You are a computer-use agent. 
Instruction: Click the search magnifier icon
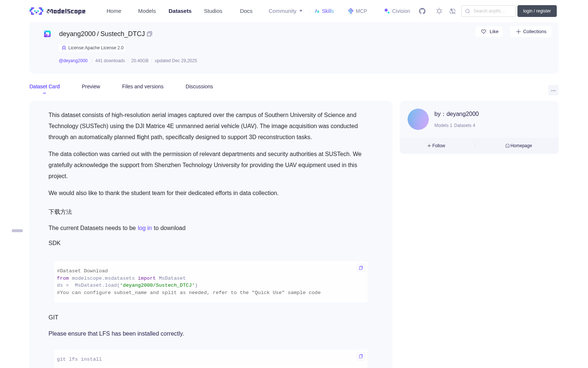coord(468,11)
